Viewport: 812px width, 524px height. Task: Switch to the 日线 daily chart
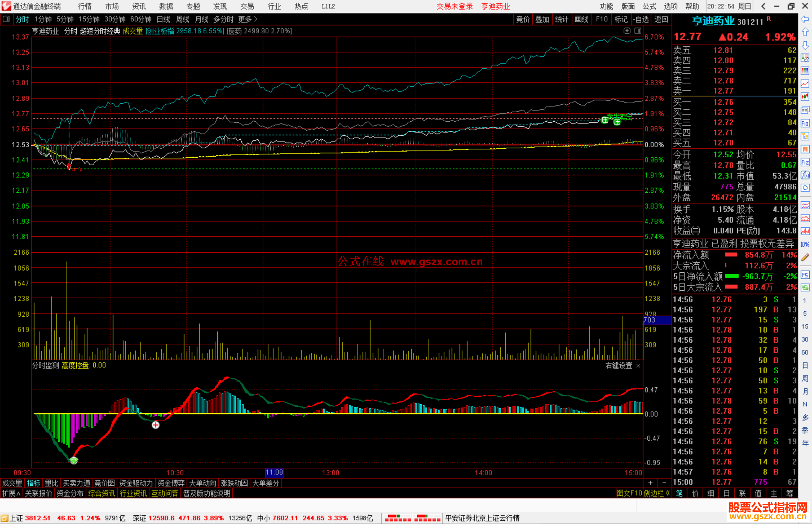coord(163,19)
